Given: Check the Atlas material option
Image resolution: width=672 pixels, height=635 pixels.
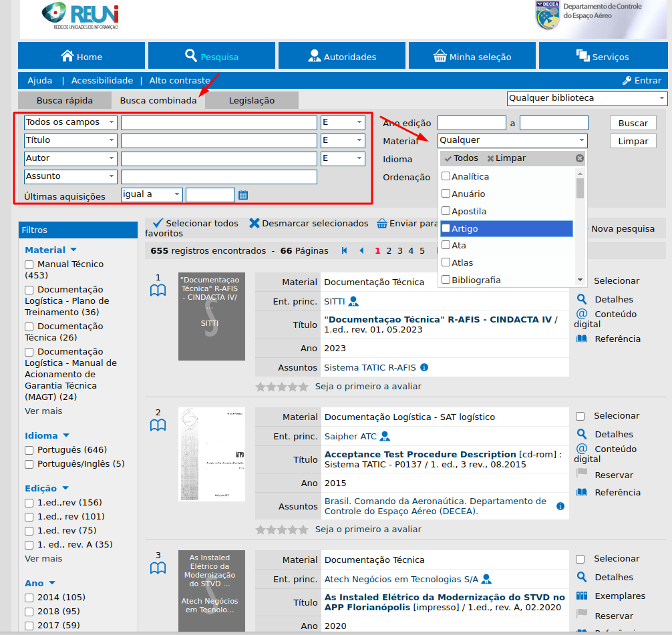Looking at the screenshot, I should pos(446,262).
